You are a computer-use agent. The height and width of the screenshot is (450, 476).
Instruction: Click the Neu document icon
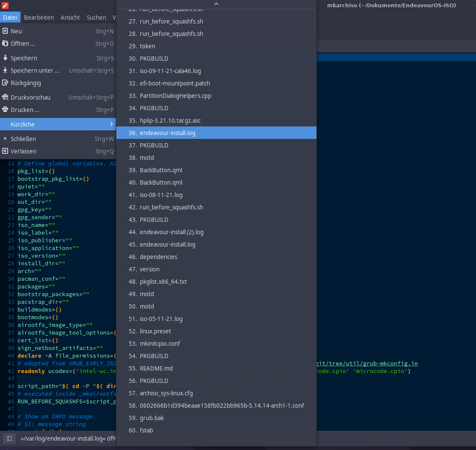click(x=5, y=31)
